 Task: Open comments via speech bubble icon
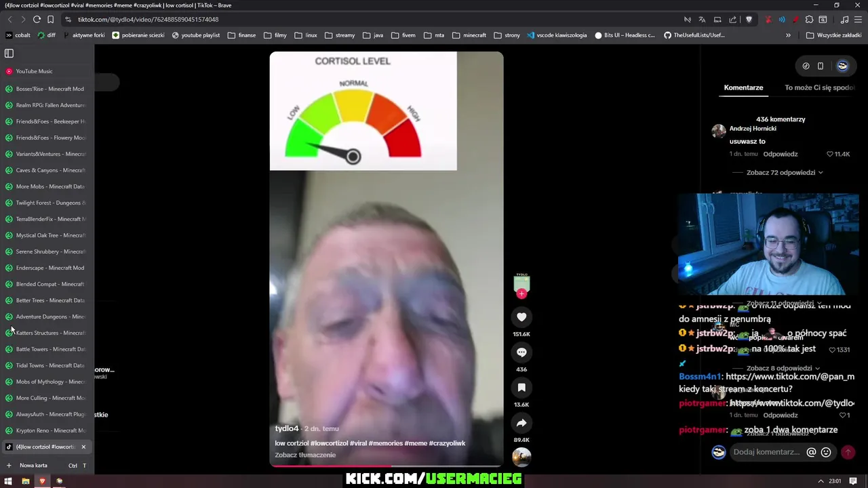pyautogui.click(x=521, y=352)
